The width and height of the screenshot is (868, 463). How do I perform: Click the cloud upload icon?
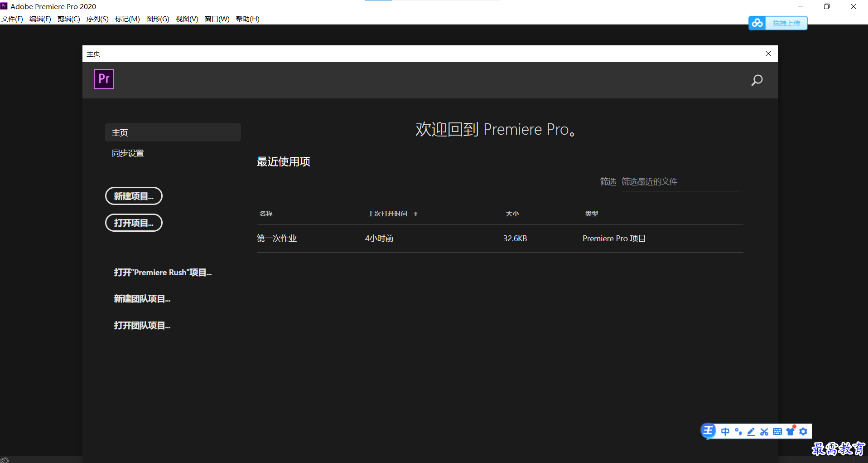click(757, 23)
